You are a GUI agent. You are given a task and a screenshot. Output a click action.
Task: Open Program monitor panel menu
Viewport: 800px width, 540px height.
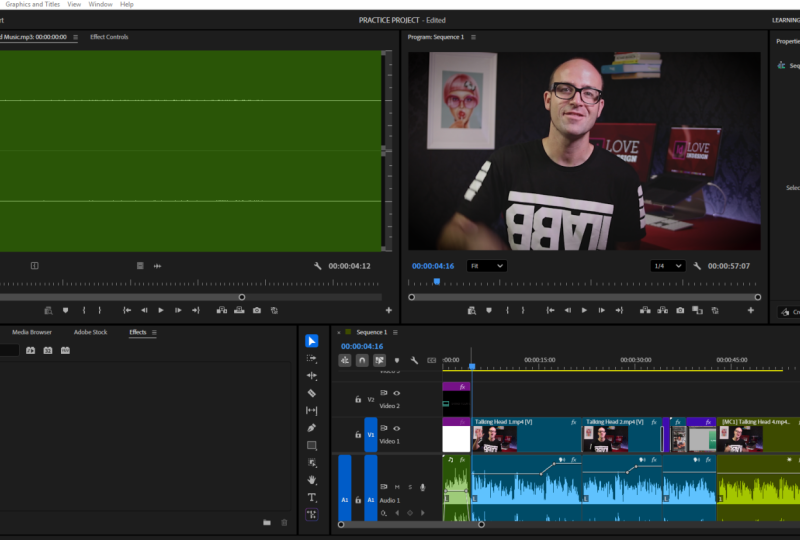coord(473,37)
